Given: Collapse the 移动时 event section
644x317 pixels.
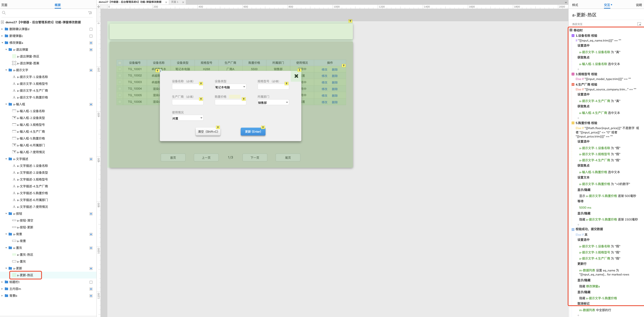Looking at the screenshot, I should point(571,30).
